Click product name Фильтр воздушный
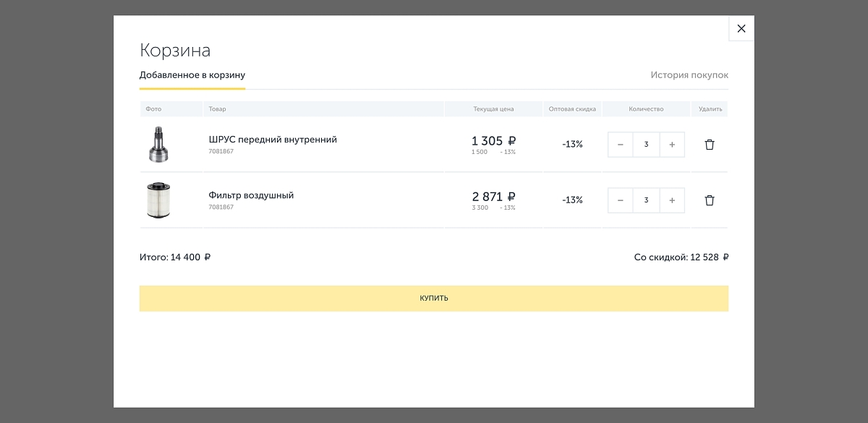This screenshot has width=868, height=423. (251, 195)
